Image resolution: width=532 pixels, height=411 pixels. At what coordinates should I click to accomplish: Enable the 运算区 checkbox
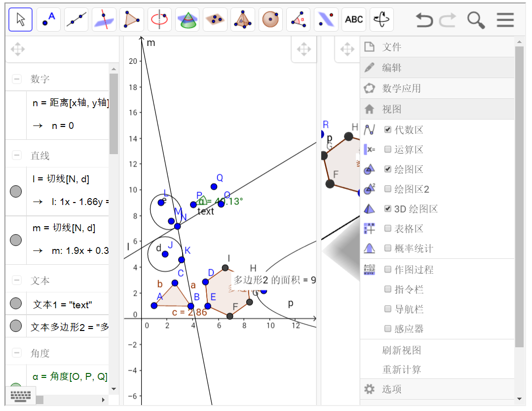click(x=388, y=149)
